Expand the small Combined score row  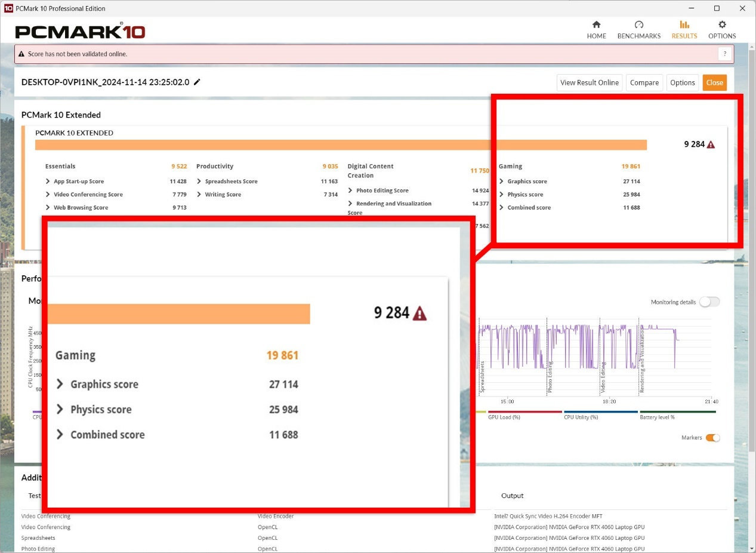[x=502, y=207]
